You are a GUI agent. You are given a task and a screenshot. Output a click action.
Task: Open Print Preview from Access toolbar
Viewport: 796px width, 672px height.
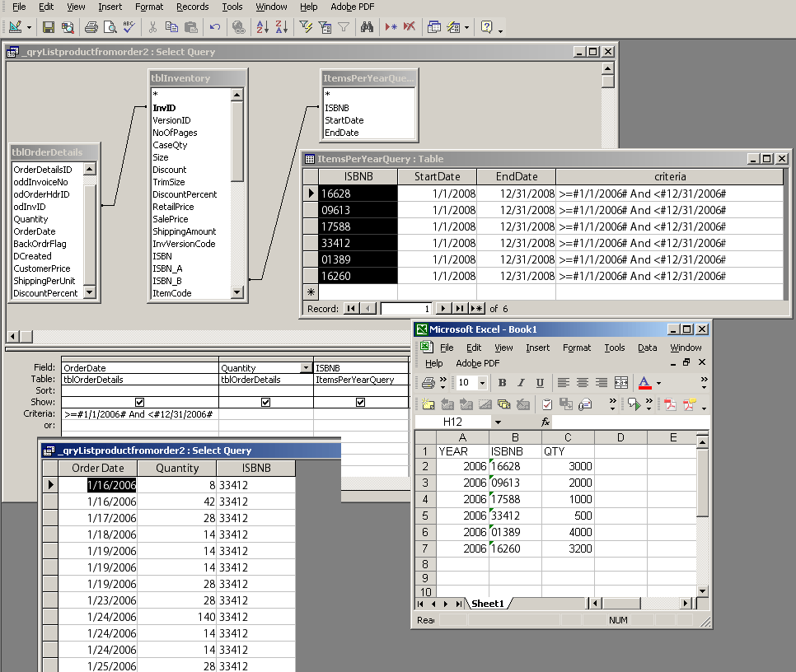(x=110, y=27)
